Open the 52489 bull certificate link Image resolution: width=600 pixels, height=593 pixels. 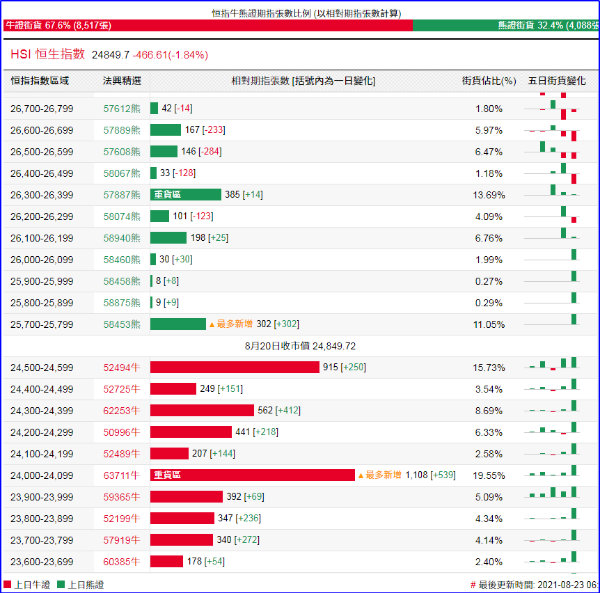pyautogui.click(x=122, y=454)
